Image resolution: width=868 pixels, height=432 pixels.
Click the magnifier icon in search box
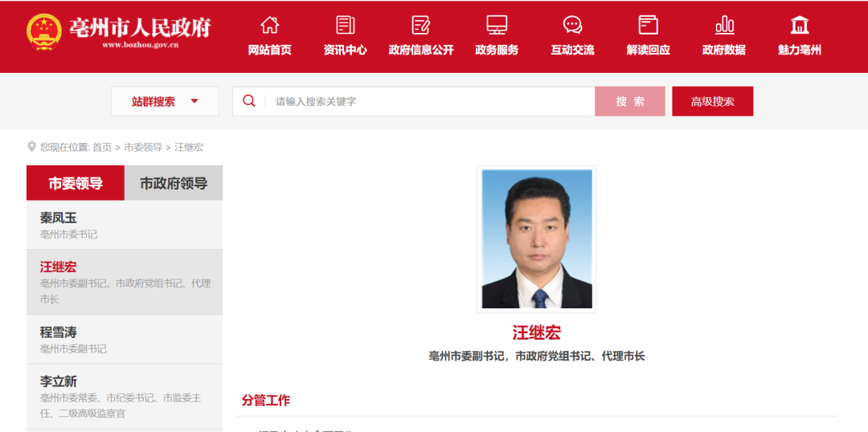(249, 100)
